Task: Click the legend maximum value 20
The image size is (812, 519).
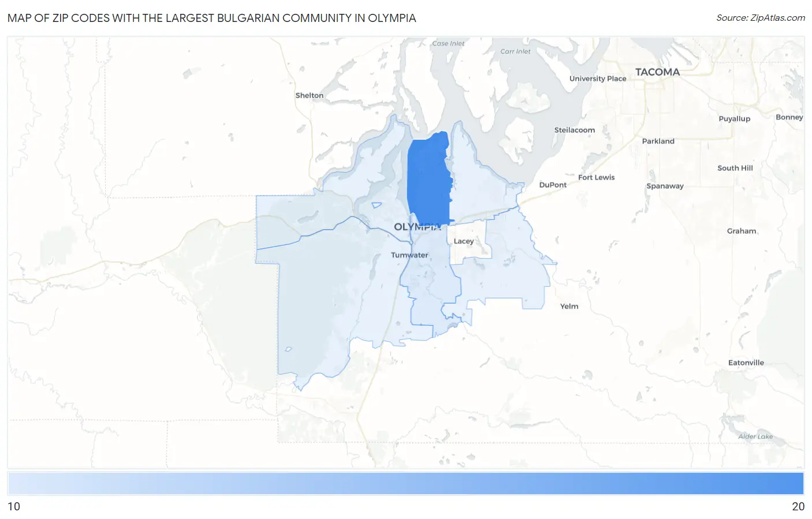Action: pos(798,506)
